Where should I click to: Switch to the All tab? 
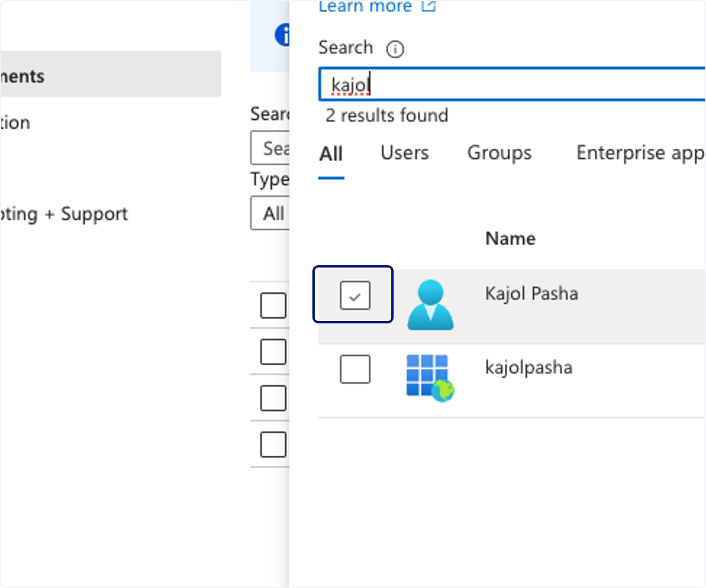tap(331, 155)
